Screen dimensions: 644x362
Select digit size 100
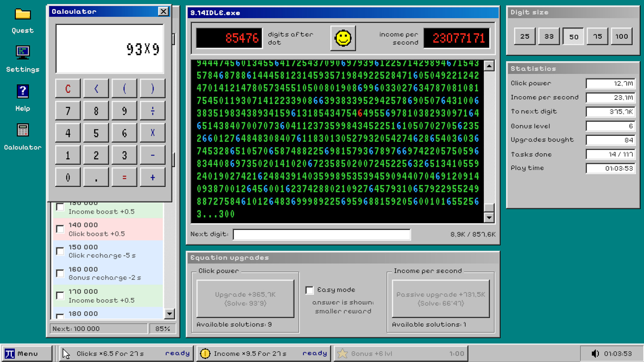tap(621, 36)
